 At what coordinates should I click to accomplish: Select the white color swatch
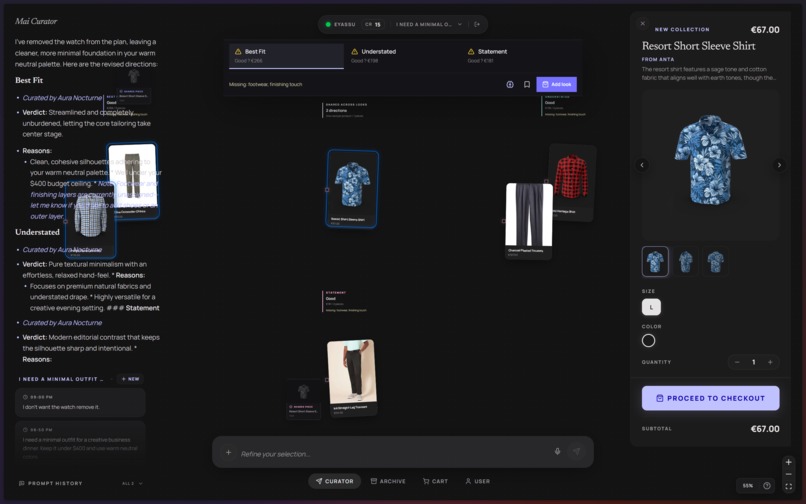649,340
